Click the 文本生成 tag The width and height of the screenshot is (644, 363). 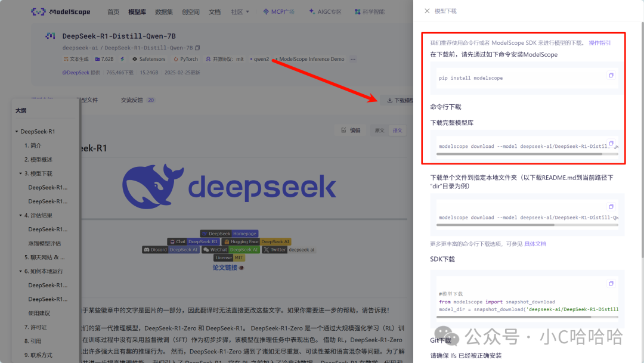pos(76,59)
